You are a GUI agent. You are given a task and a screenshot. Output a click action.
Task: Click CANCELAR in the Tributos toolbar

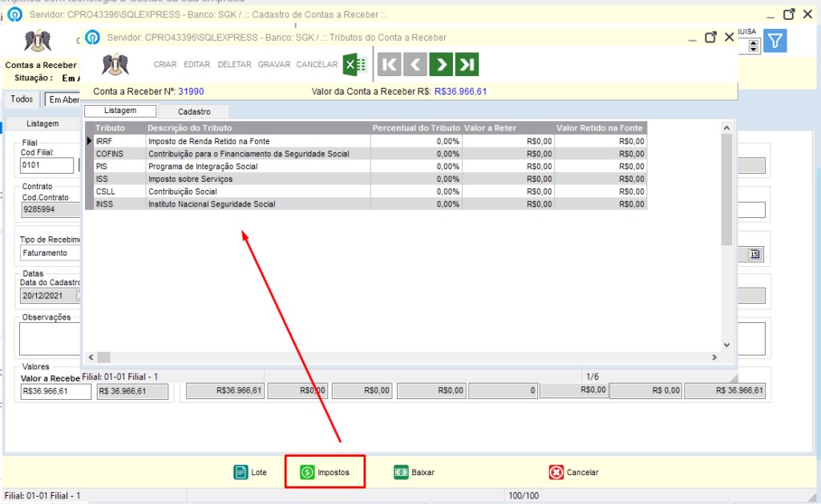click(x=317, y=64)
